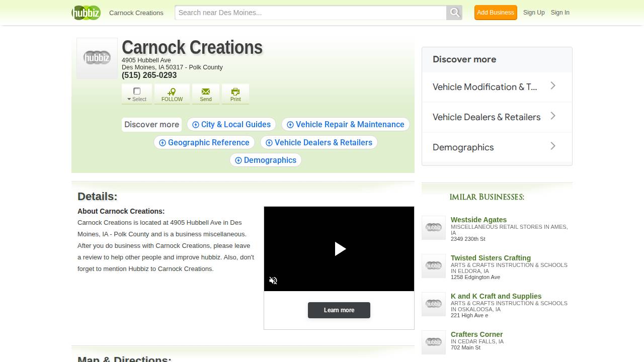Click the FOLLOW location pin icon

click(172, 92)
